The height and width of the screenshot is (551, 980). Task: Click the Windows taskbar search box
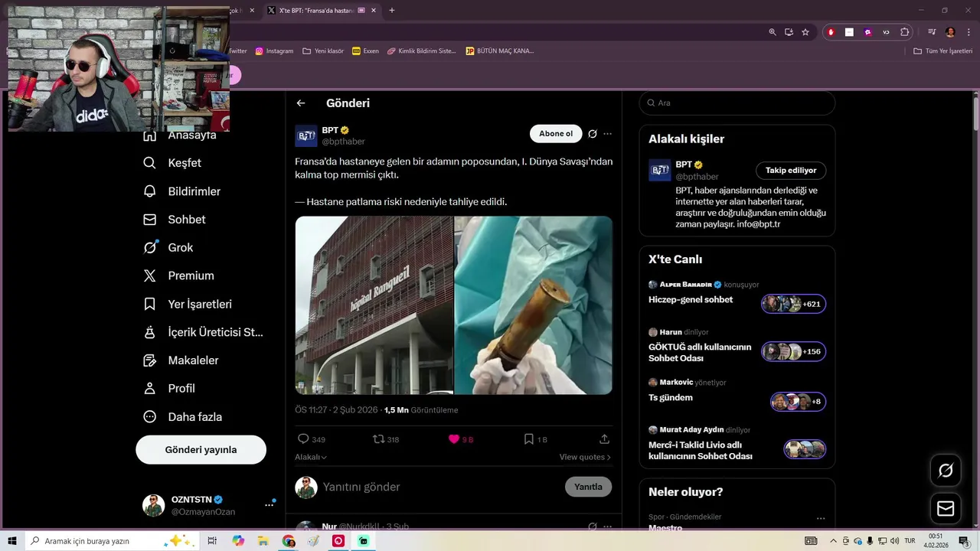tap(113, 541)
